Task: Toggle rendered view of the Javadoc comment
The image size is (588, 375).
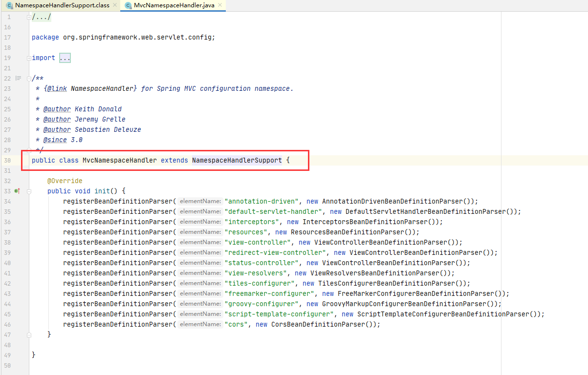Action: click(19, 78)
